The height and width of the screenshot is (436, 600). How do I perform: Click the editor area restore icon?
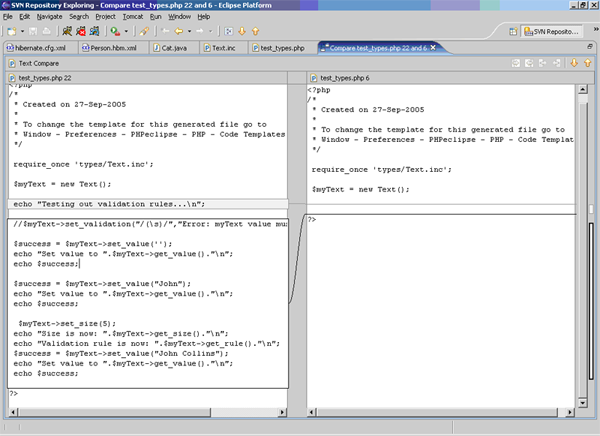[x=590, y=46]
